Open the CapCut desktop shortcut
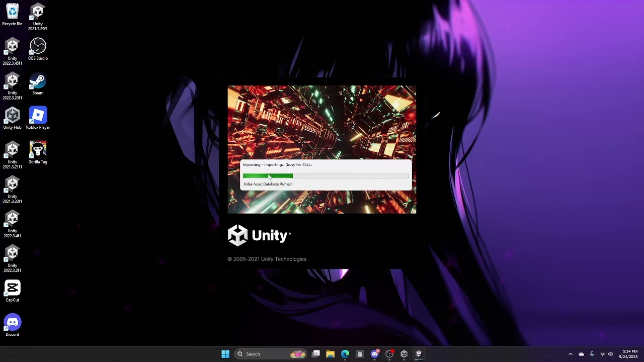Viewport: 644px width, 362px height. point(12,291)
